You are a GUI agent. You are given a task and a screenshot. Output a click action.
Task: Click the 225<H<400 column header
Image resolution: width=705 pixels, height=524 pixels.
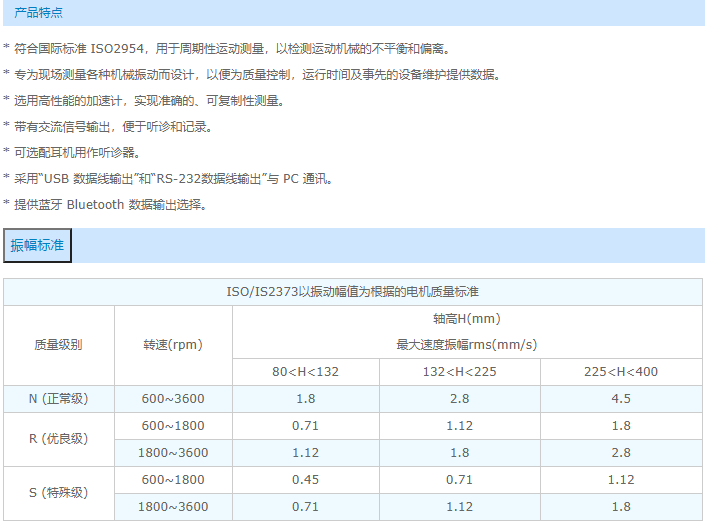pos(620,372)
